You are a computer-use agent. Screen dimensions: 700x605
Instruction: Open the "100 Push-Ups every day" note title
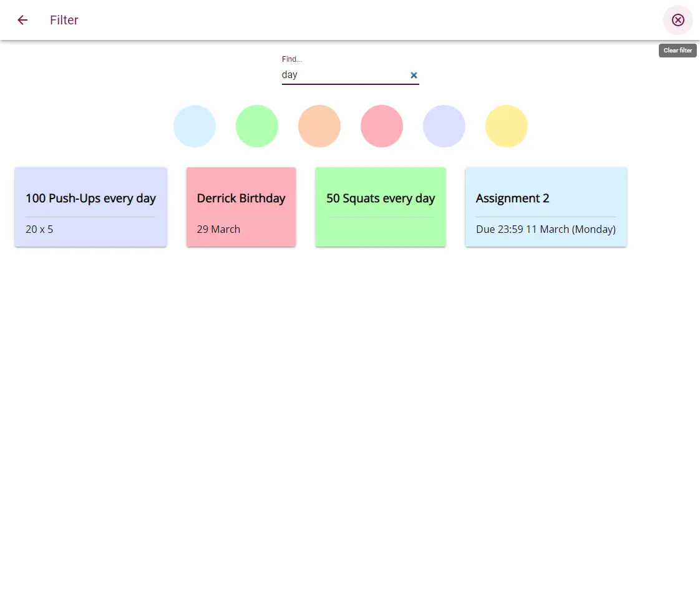(90, 199)
